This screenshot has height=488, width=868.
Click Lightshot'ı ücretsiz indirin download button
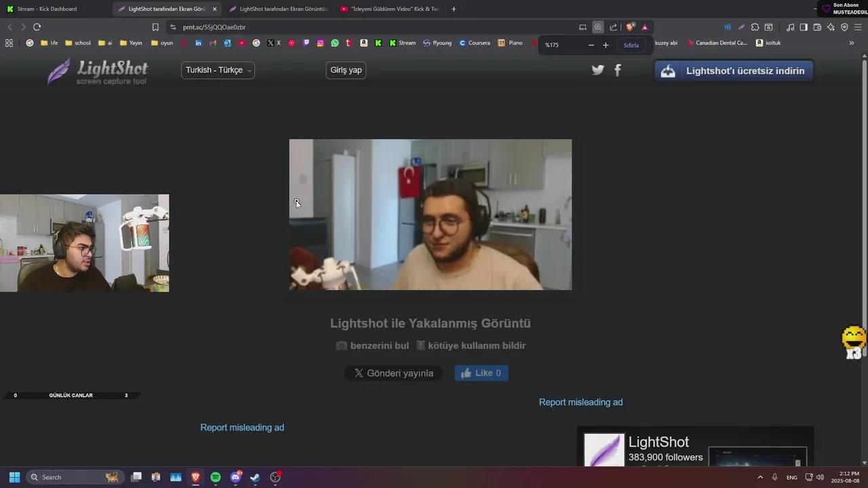[734, 70]
